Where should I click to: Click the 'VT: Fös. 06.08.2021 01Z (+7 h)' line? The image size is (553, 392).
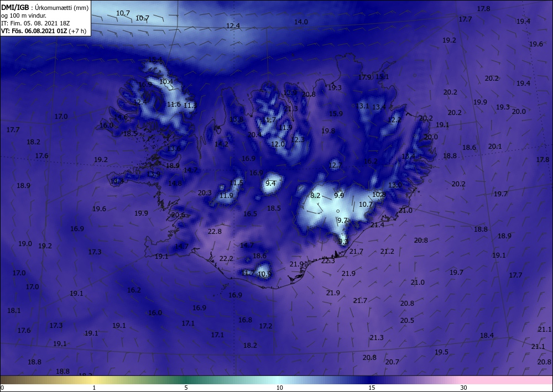[x=44, y=30]
